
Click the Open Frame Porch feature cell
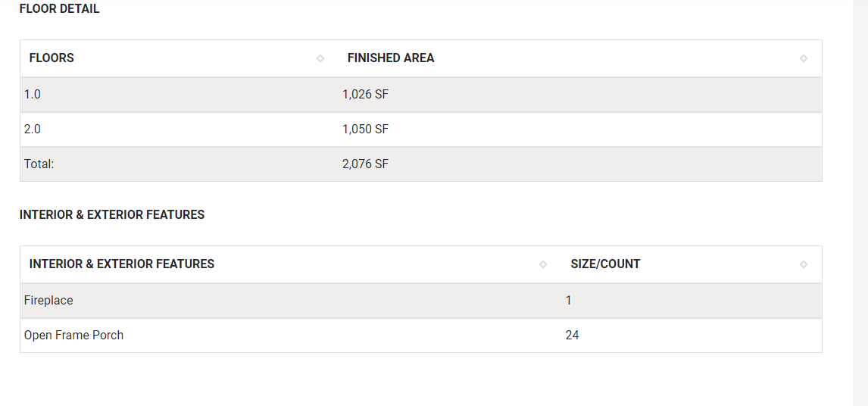[x=73, y=336]
